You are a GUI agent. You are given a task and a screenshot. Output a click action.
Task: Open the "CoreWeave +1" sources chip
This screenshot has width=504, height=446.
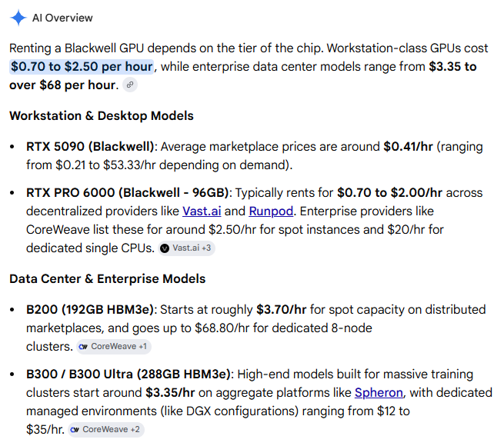coord(113,347)
